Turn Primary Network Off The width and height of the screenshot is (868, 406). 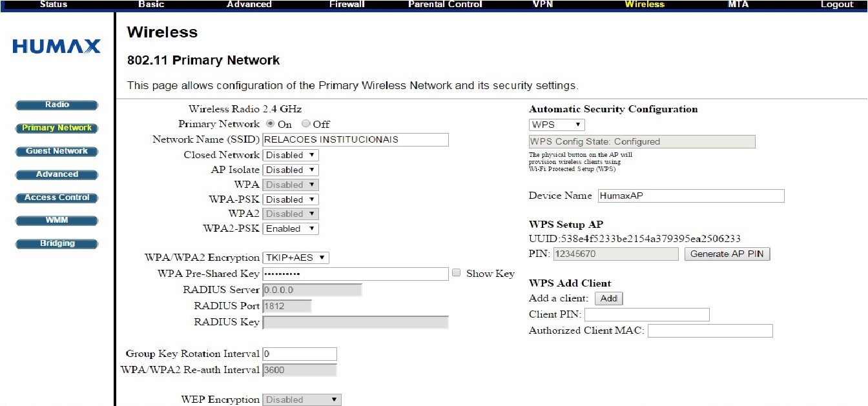[305, 124]
